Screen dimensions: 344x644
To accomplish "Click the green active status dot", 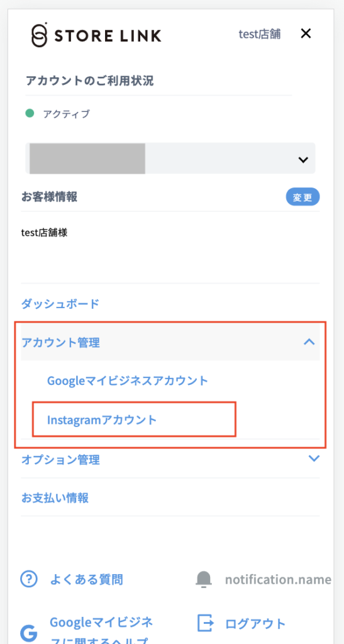I will click(30, 113).
